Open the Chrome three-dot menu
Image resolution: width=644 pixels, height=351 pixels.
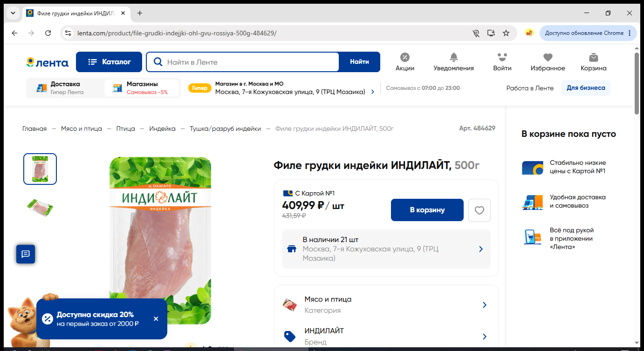[x=630, y=33]
